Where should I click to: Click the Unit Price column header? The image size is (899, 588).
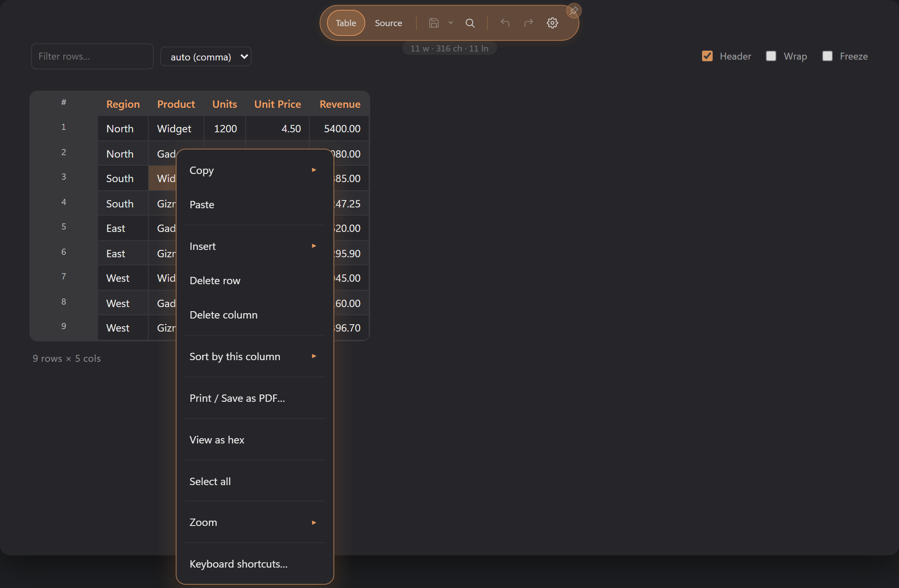tap(277, 104)
